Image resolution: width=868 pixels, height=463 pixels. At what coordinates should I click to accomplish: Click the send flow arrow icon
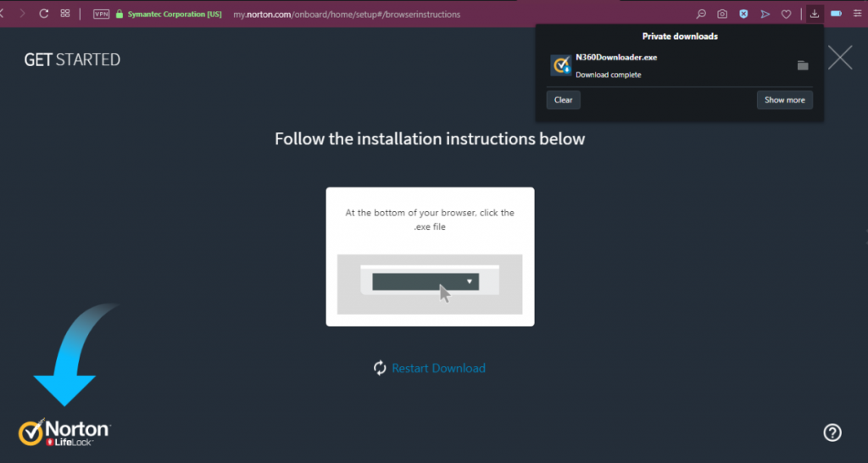click(765, 14)
